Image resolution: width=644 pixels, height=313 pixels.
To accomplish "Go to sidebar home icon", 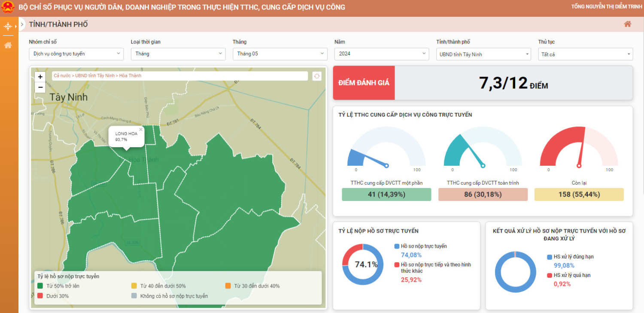I will point(8,45).
